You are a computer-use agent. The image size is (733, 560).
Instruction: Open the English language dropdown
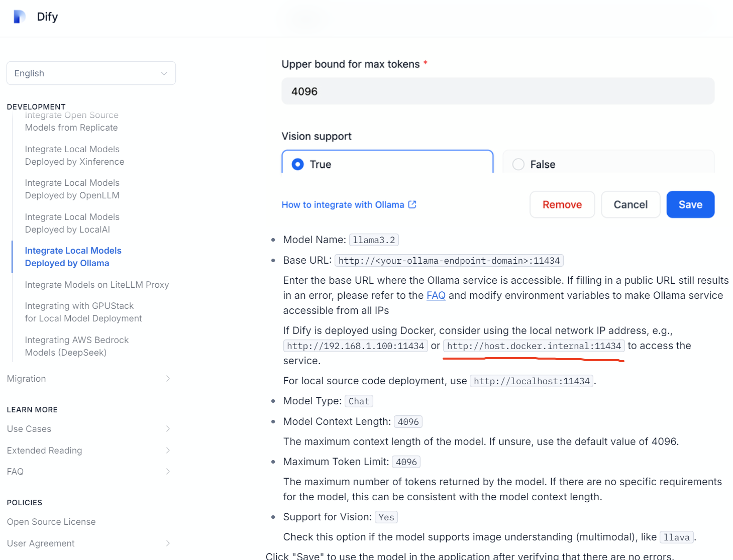coord(91,73)
